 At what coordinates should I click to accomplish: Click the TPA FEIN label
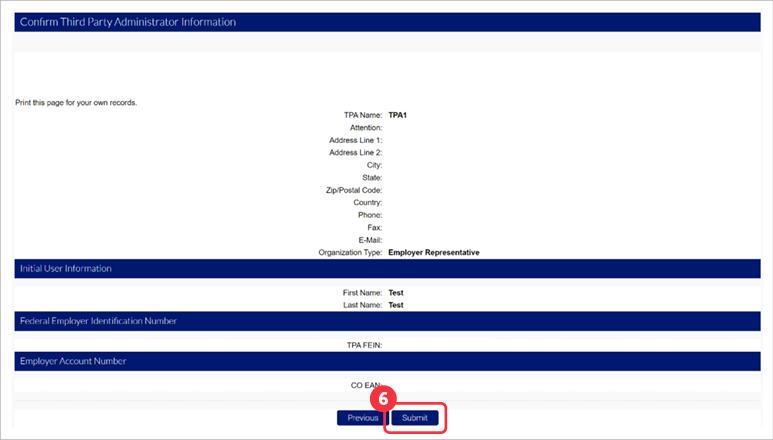point(362,345)
